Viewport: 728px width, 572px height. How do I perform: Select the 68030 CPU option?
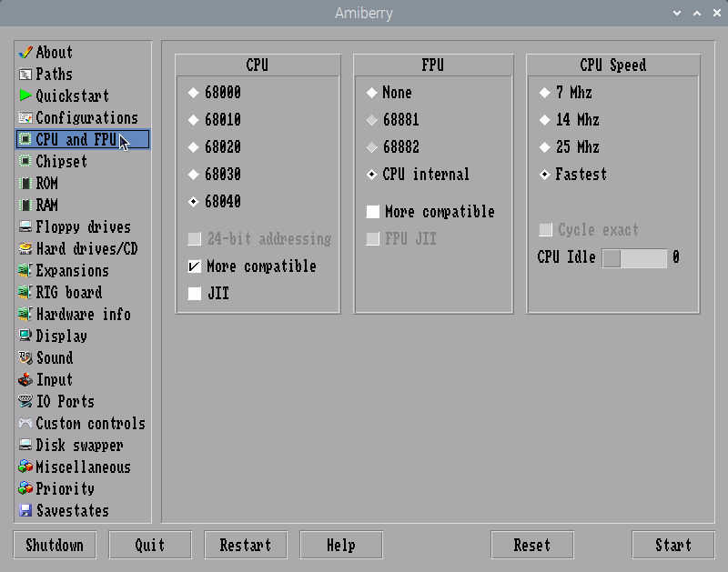214,175
